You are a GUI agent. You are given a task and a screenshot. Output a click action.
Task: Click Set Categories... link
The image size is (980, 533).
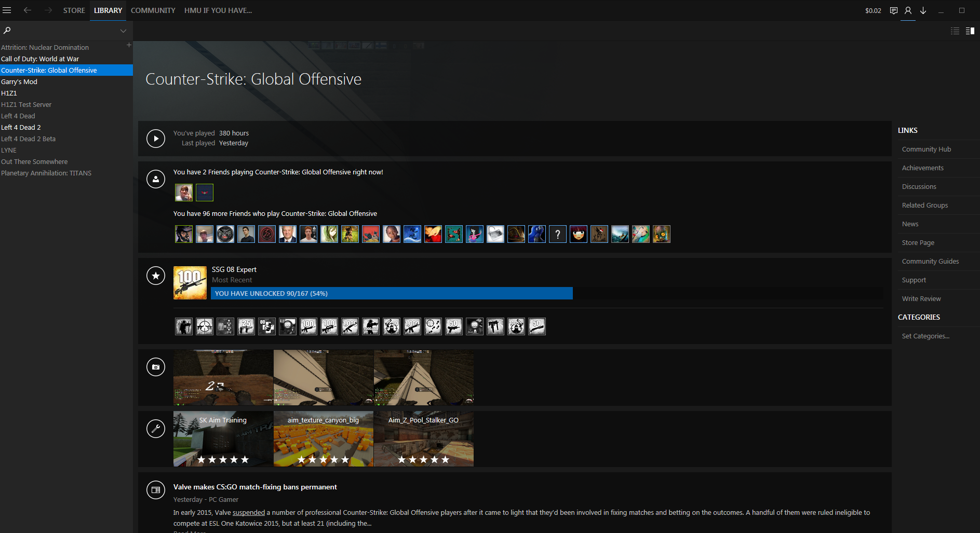(926, 336)
